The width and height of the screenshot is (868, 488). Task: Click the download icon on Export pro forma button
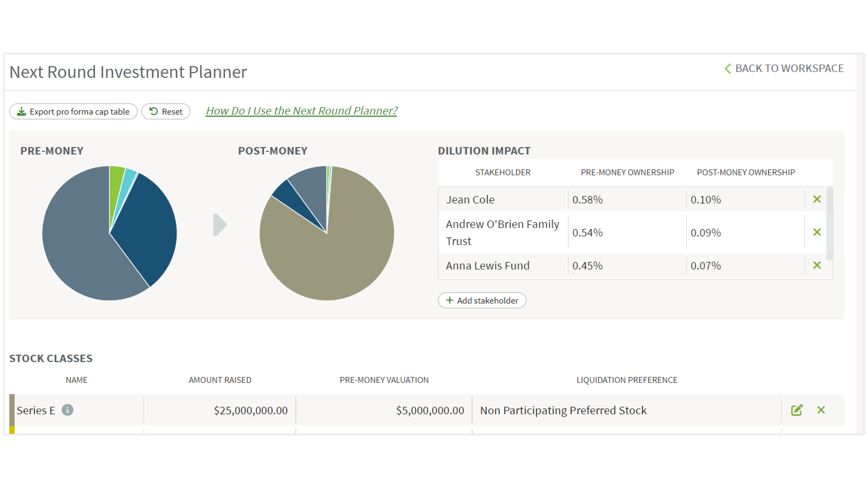point(21,111)
